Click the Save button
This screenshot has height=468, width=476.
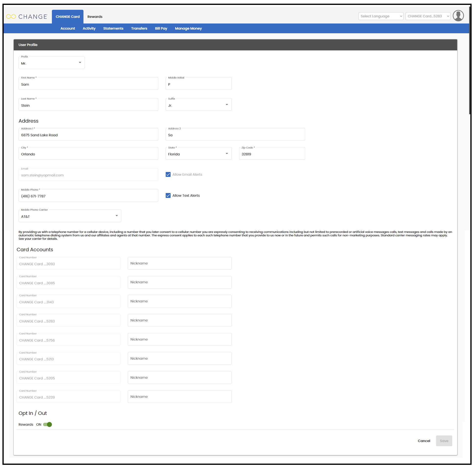point(444,441)
